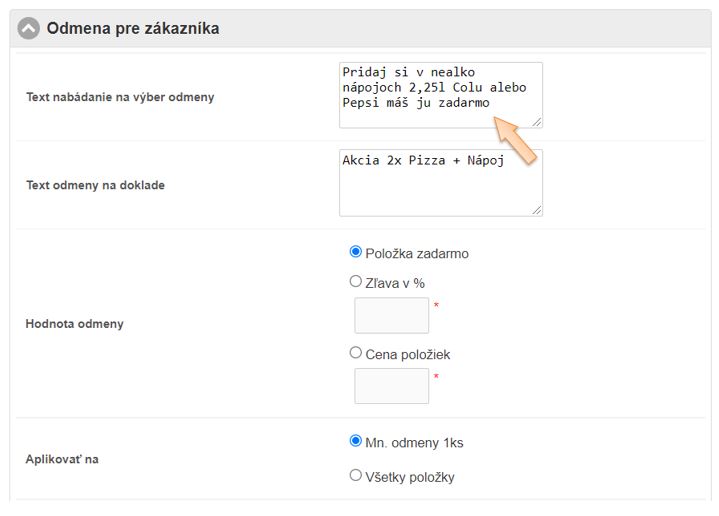Select the Položka zadarmo radio button

pyautogui.click(x=356, y=253)
